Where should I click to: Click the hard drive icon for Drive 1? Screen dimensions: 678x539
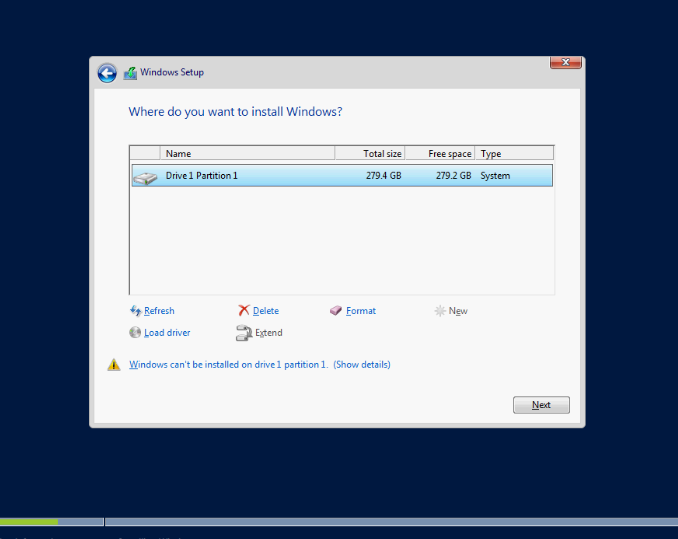tap(145, 177)
